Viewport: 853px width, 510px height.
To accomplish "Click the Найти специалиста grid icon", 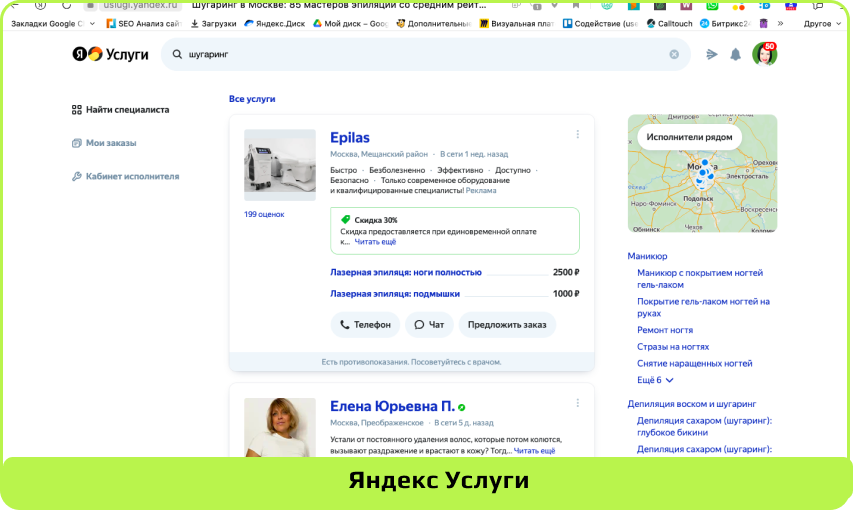I will (x=77, y=109).
